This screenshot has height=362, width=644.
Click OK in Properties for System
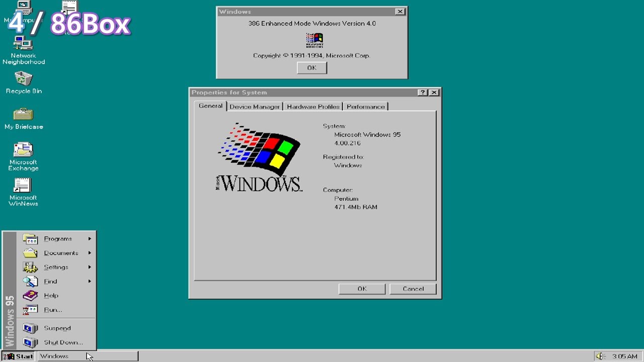(362, 289)
